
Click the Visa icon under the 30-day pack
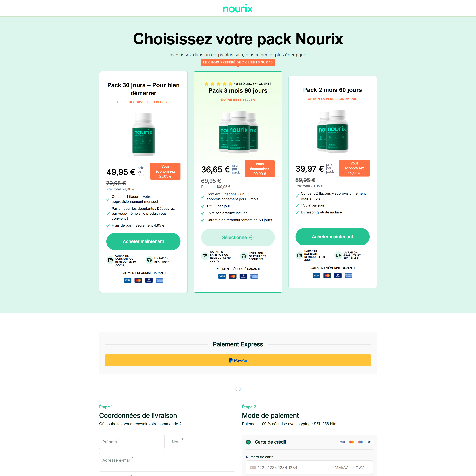(127, 280)
